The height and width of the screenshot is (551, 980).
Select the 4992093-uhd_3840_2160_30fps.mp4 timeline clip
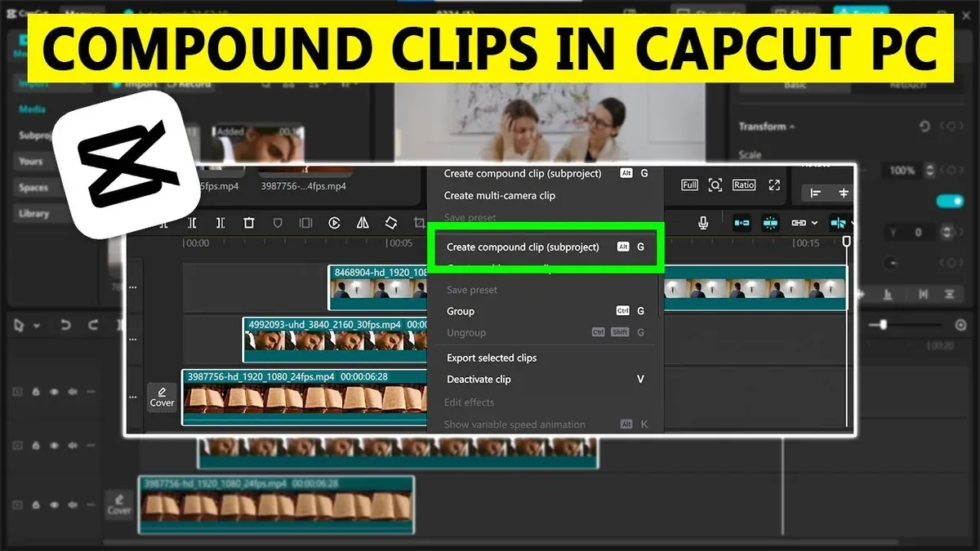335,340
